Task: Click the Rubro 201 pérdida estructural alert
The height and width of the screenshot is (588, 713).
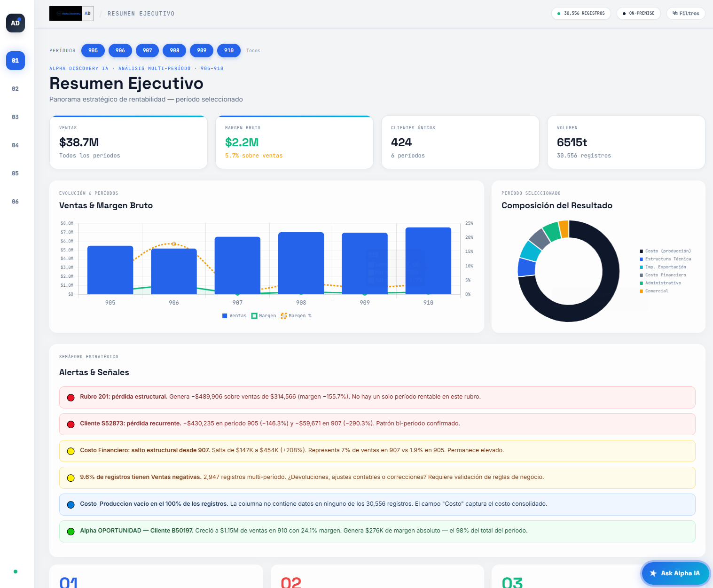Action: click(x=376, y=397)
